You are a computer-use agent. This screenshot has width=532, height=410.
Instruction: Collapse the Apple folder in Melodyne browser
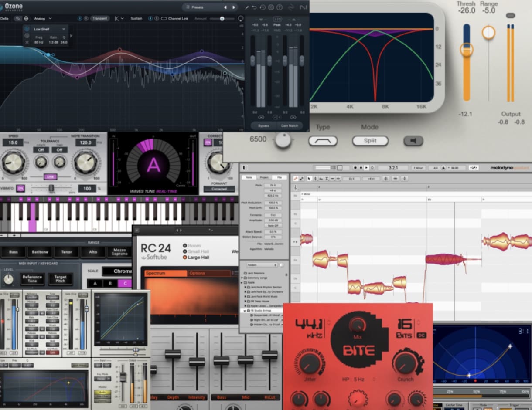[242, 282]
